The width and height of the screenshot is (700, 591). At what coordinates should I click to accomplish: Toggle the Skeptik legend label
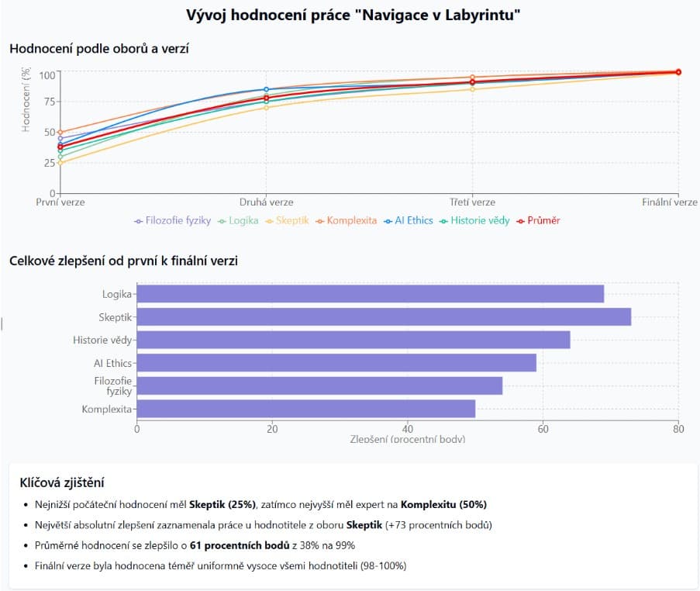(292, 220)
